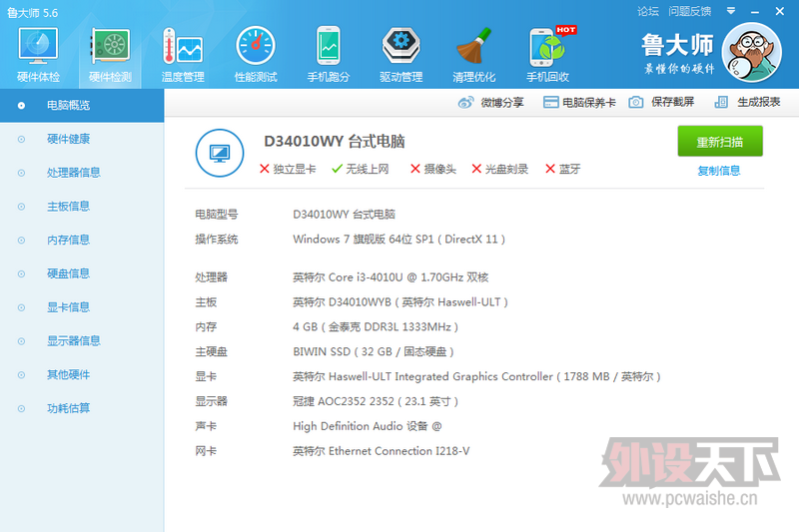This screenshot has height=532, width=799.
Task: Click the 光盘刻录 status indicator
Action: (x=500, y=169)
